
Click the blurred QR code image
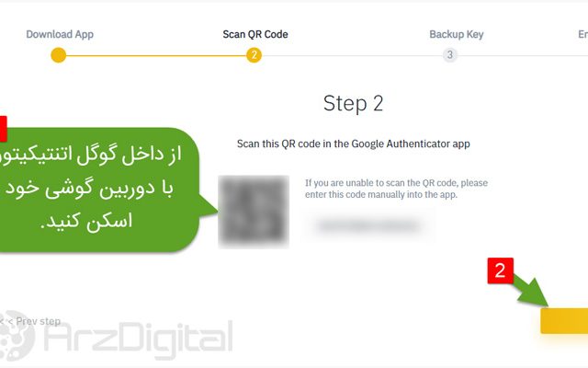click(254, 212)
